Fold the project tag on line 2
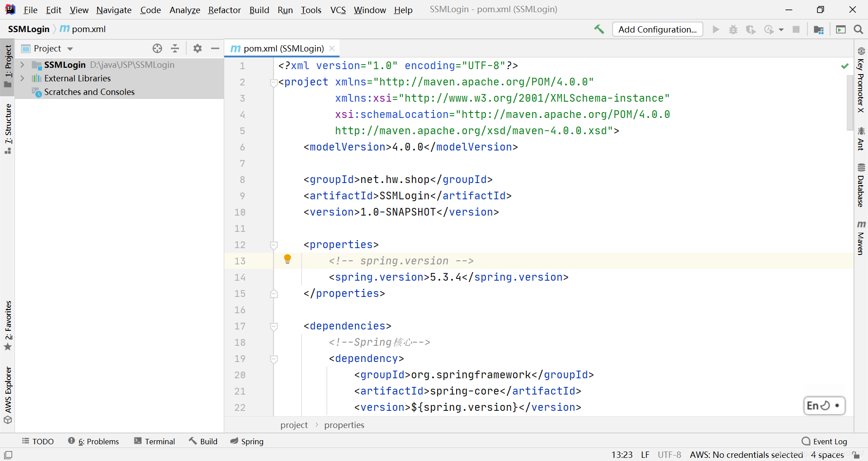Screen dimensions: 868x461 (274, 82)
